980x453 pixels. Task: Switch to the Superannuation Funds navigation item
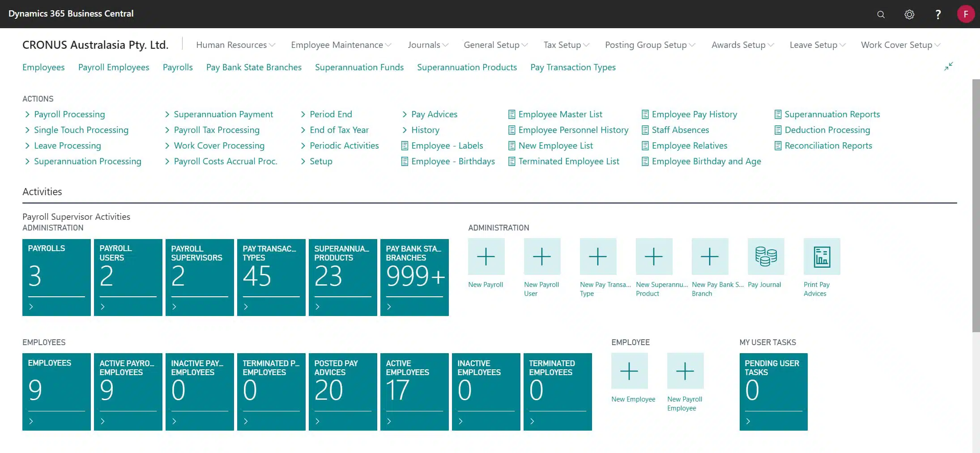pos(359,67)
